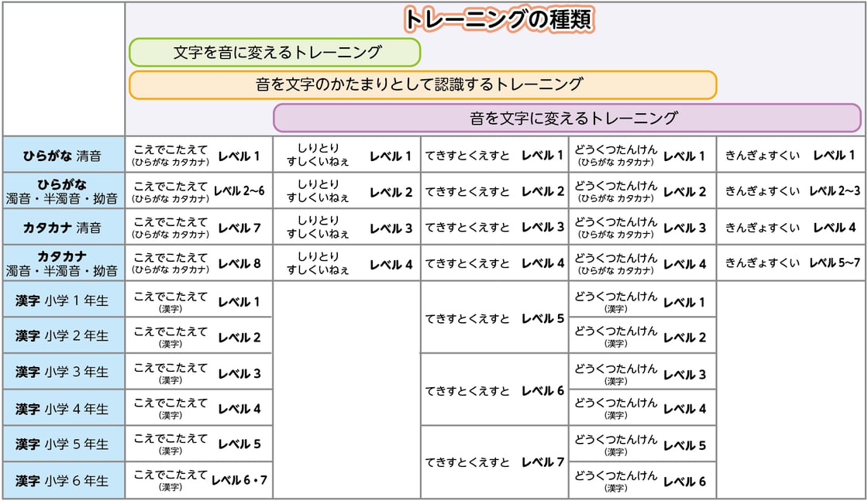This screenshot has height=501, width=868.
Task: Open しりとりすしくいねぇ レベル1 cell
Action: [346, 155]
